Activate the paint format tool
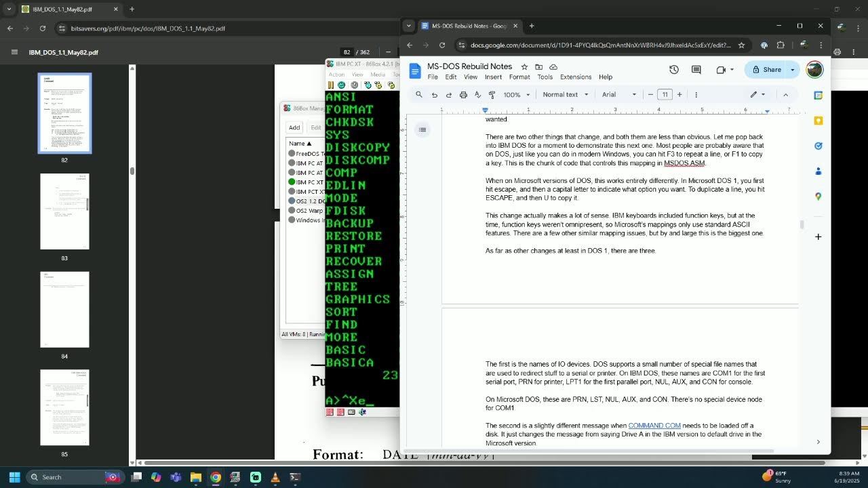 click(x=492, y=95)
